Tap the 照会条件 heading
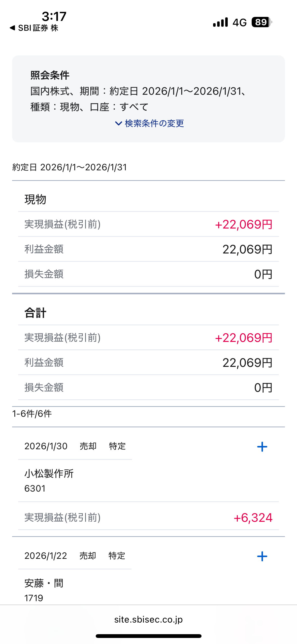 pyautogui.click(x=50, y=75)
